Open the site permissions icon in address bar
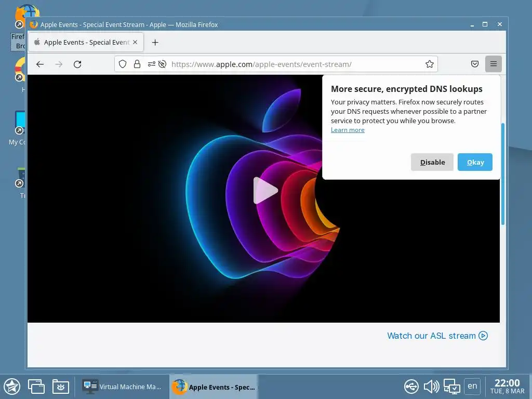Screen dimensions: 532x399 (151, 64)
